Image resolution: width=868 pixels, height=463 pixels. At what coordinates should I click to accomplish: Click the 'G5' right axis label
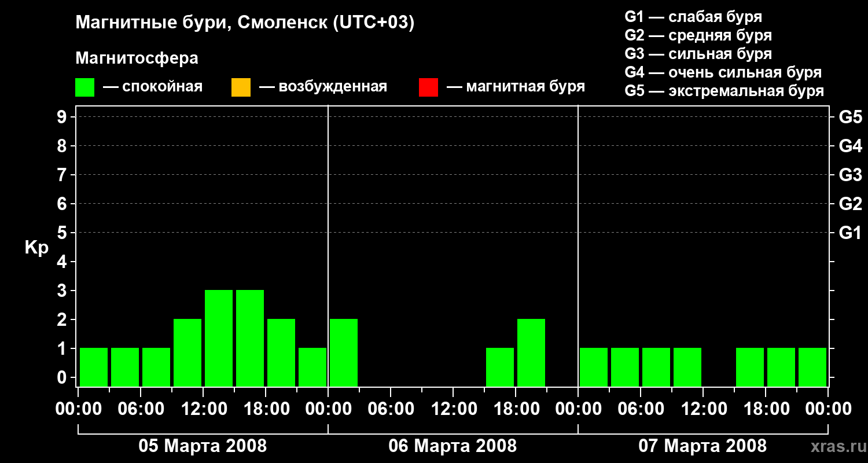(x=850, y=117)
